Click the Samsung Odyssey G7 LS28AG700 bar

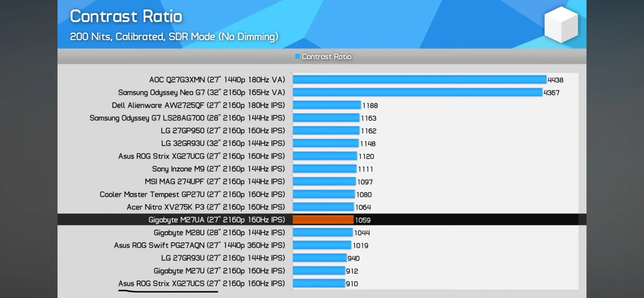coord(326,118)
